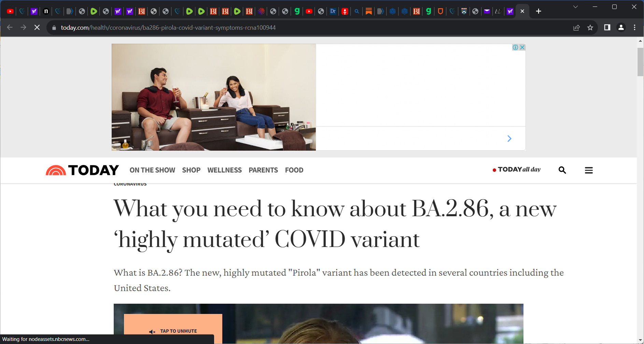Close the ad with the X icon
This screenshot has width=644, height=344.
tap(522, 47)
